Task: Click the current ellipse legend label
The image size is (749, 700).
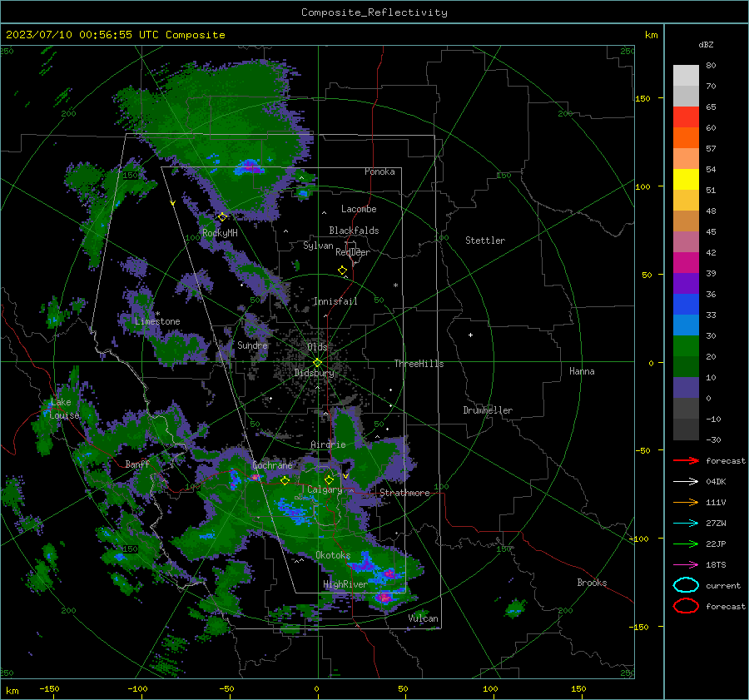Action: click(x=723, y=585)
